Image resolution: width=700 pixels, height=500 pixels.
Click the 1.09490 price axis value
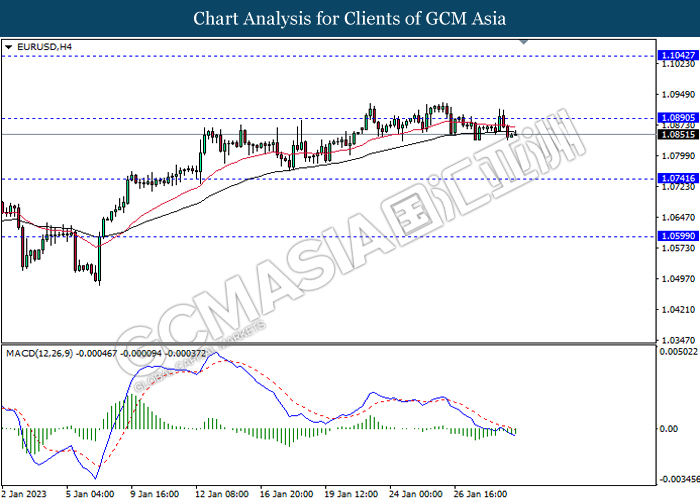(678, 95)
